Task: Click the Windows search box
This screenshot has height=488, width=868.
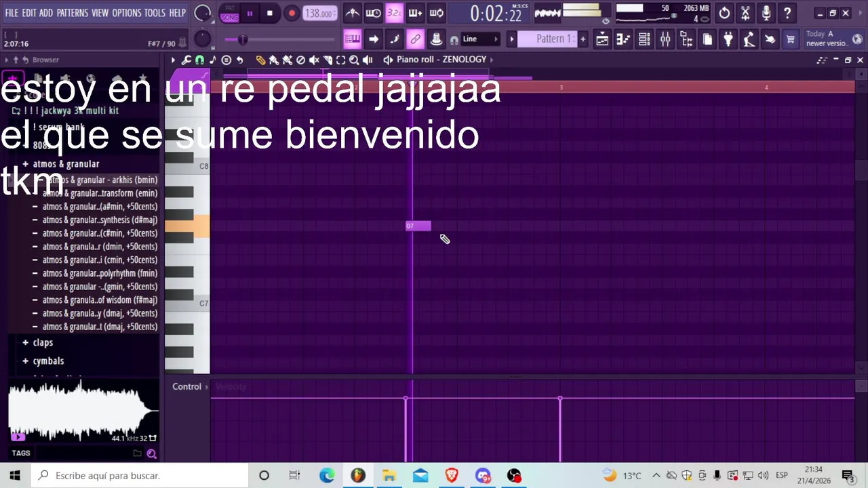Action: pos(139,476)
